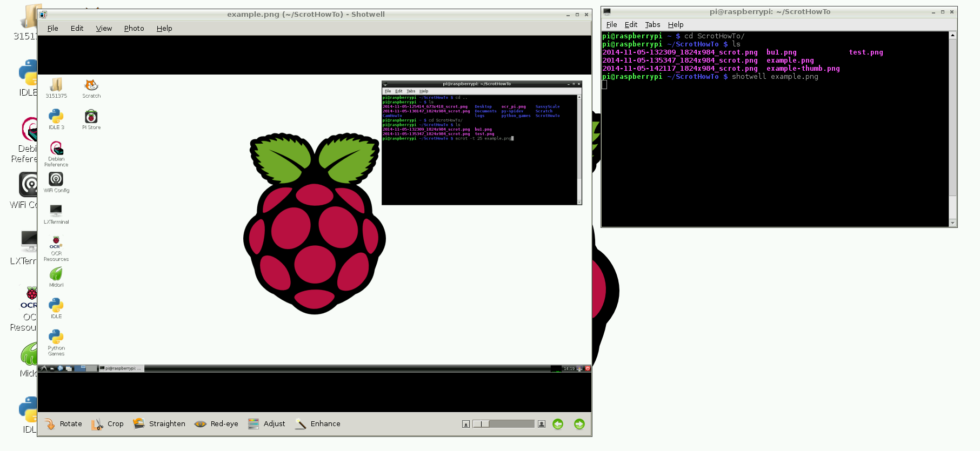Image resolution: width=980 pixels, height=451 pixels.
Task: Click the terminal window icon in its title bar
Action: (607, 12)
